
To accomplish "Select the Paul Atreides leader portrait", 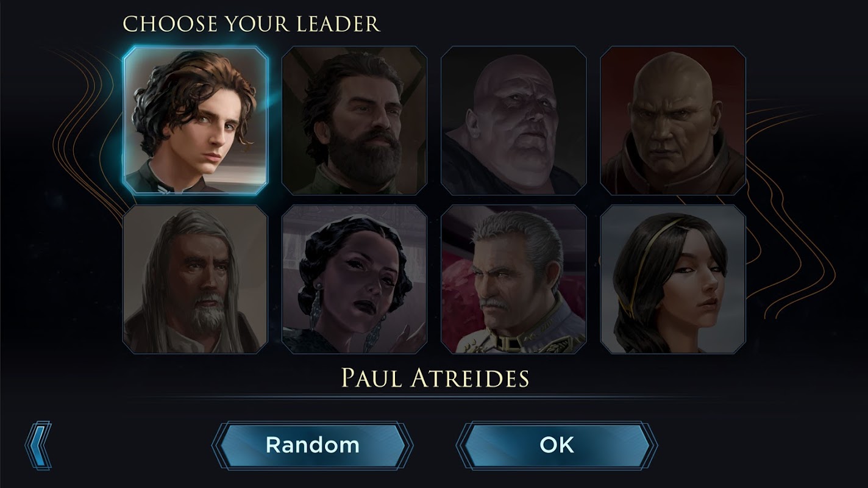I will [x=196, y=121].
